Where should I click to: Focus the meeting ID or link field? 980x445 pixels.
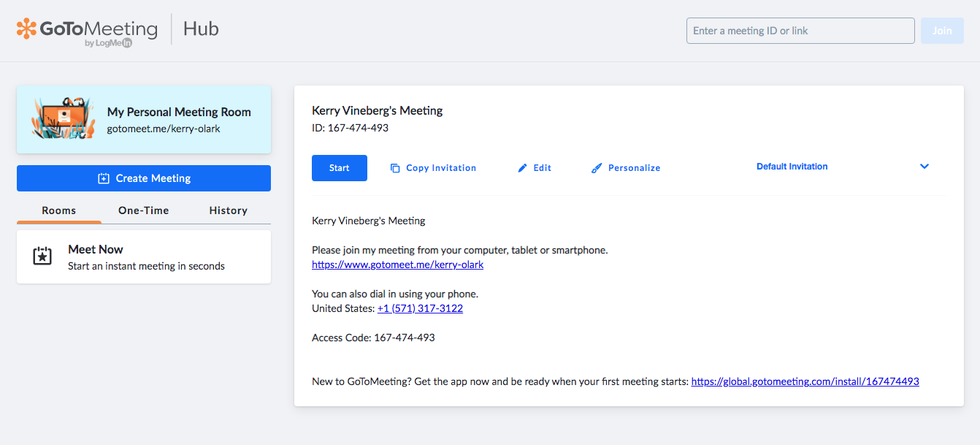800,31
